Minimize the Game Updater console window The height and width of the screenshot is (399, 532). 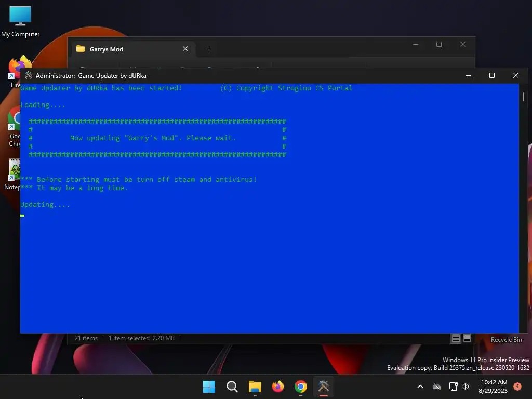pyautogui.click(x=469, y=75)
